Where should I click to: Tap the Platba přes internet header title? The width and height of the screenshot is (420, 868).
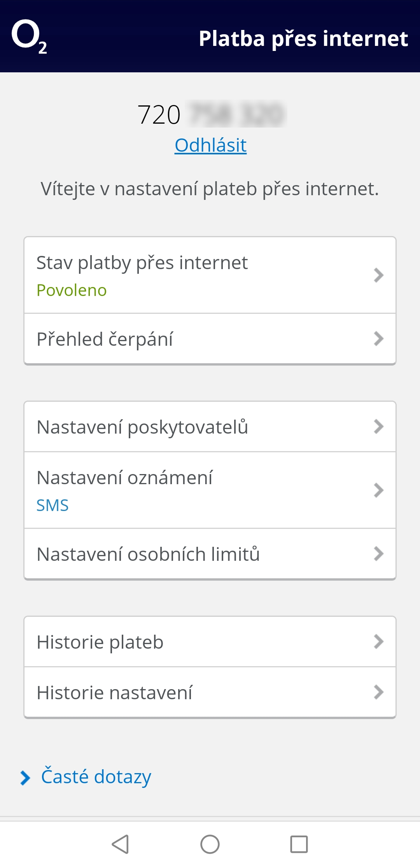(x=303, y=38)
